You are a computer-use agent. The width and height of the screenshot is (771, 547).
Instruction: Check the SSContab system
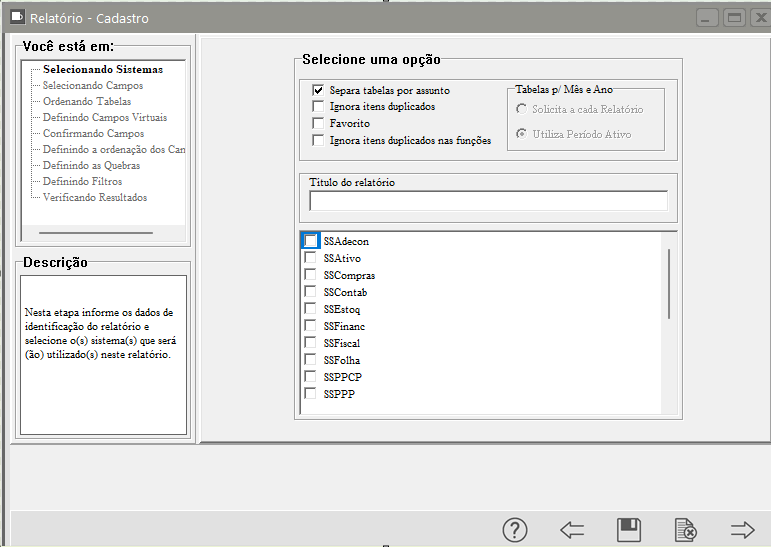point(311,292)
